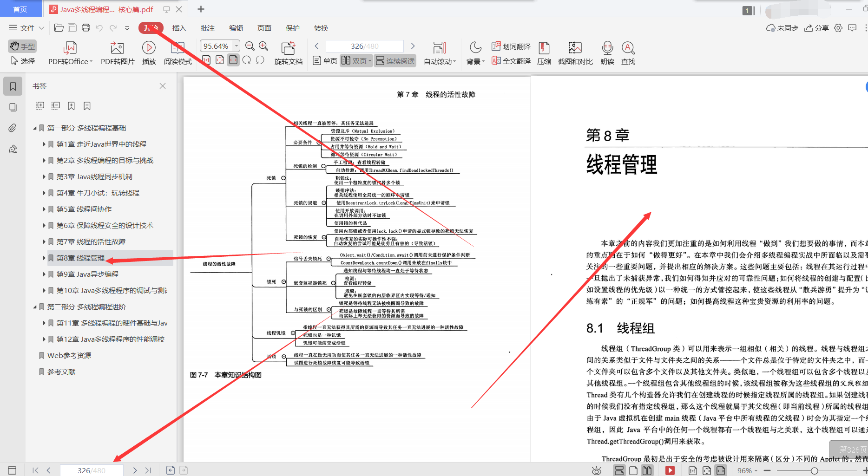Open the Edit (编辑) tab
Image resolution: width=868 pixels, height=476 pixels.
(236, 28)
